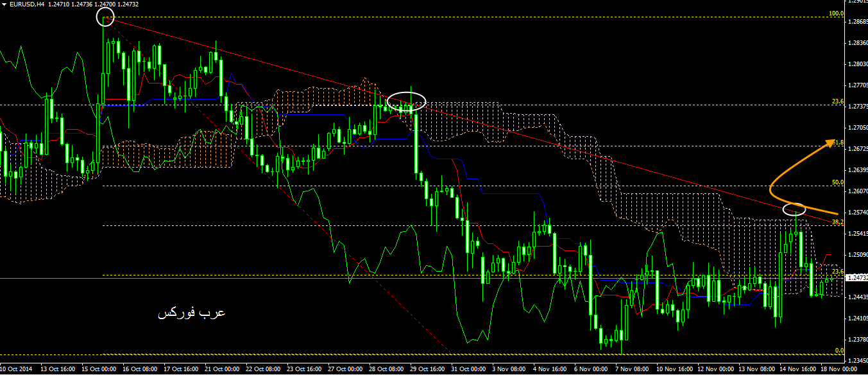Click the 31 Oct 00:00 time label
Image resolution: width=868 pixels, height=375 pixels.
point(468,370)
